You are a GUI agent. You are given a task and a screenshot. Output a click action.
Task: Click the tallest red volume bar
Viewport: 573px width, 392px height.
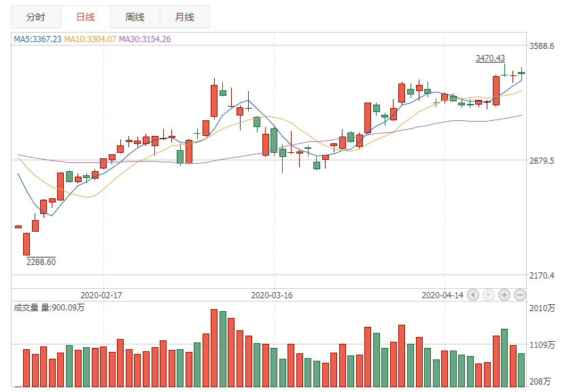[214, 348]
